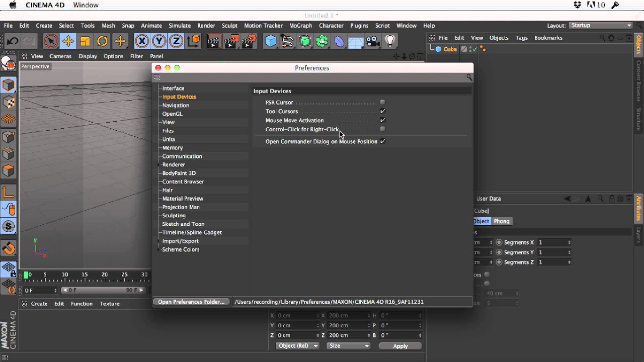The height and width of the screenshot is (362, 644).
Task: Click the coordinate system icon
Action: [x=193, y=41]
